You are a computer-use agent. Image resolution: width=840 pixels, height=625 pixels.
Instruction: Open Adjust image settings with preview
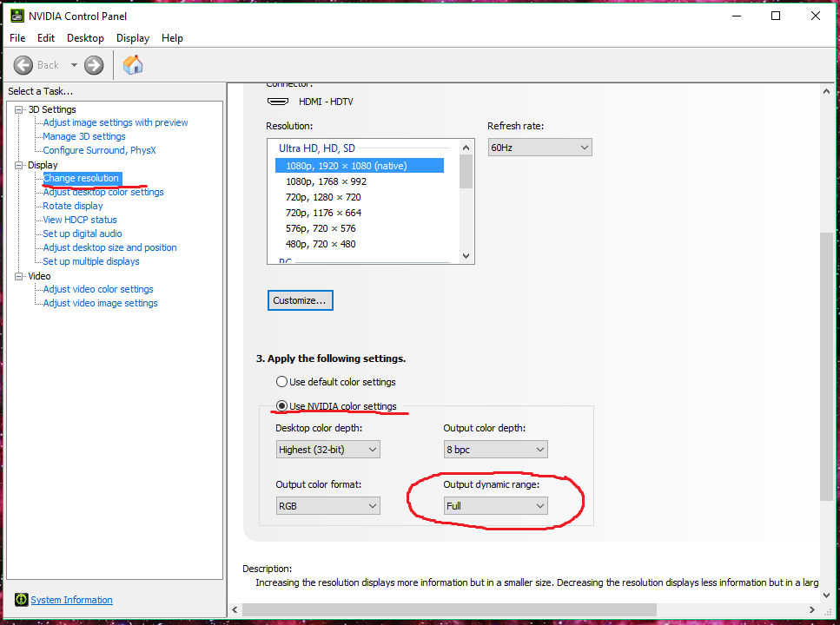point(116,122)
